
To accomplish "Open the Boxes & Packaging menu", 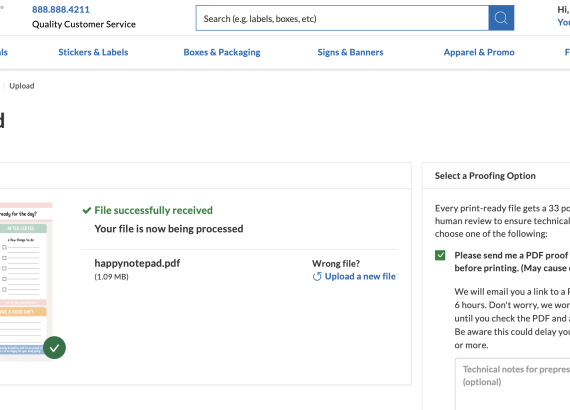I will [222, 52].
